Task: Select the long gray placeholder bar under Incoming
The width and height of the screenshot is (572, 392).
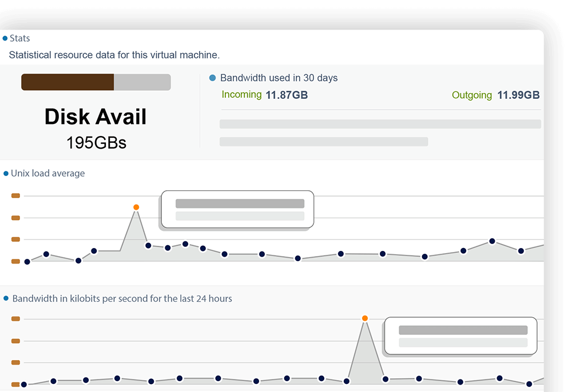Action: click(380, 124)
